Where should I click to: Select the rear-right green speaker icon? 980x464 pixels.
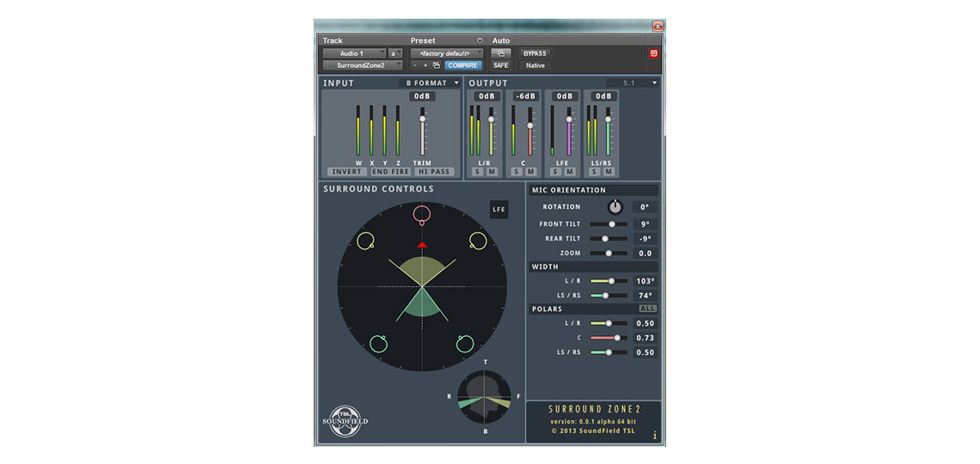pyautogui.click(x=465, y=344)
